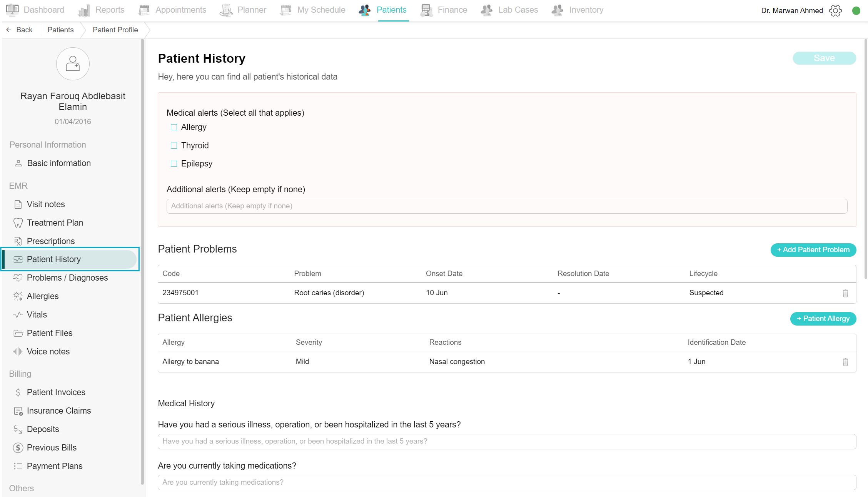The height and width of the screenshot is (497, 868).
Task: Delete the banana allergy row
Action: [x=845, y=362]
